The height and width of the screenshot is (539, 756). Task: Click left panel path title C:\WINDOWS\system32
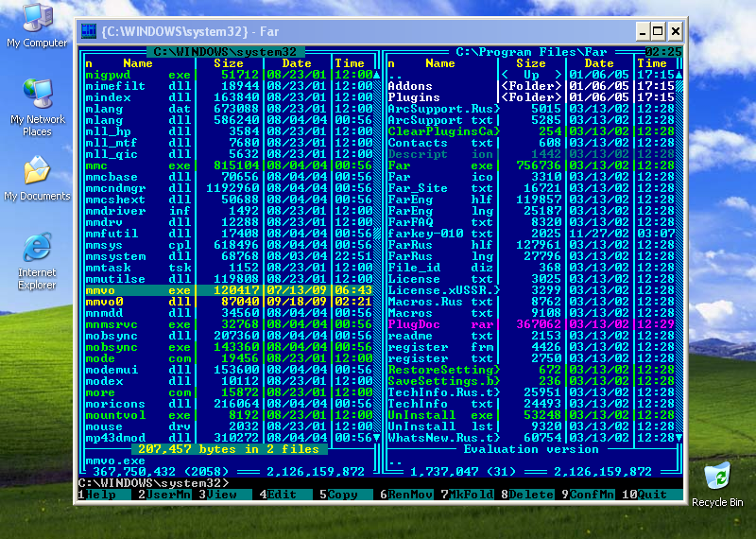pyautogui.click(x=225, y=52)
